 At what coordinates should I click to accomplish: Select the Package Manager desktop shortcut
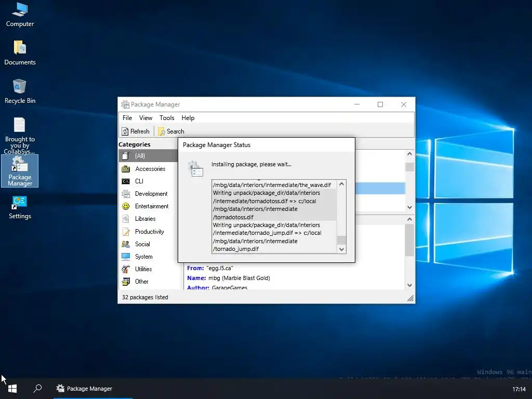pyautogui.click(x=20, y=171)
